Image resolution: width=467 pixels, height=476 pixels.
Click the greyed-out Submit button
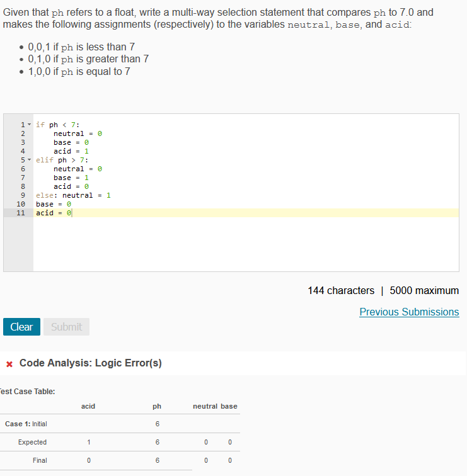point(67,327)
